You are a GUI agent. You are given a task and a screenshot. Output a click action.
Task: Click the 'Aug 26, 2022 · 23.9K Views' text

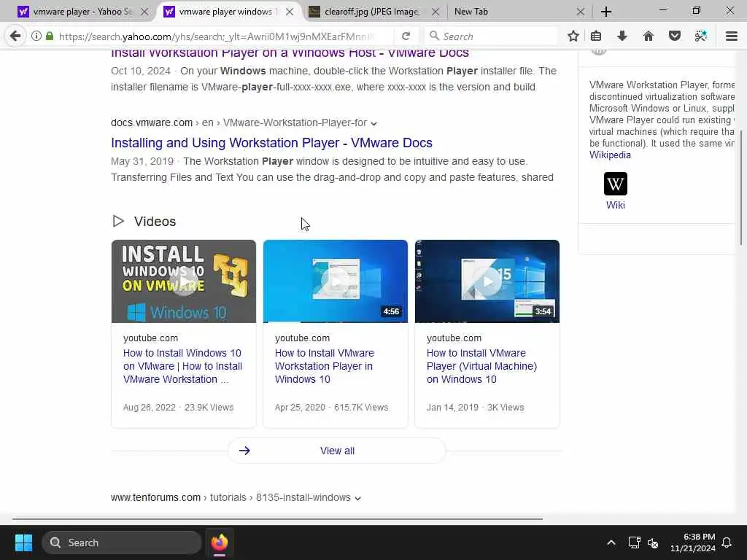click(178, 408)
